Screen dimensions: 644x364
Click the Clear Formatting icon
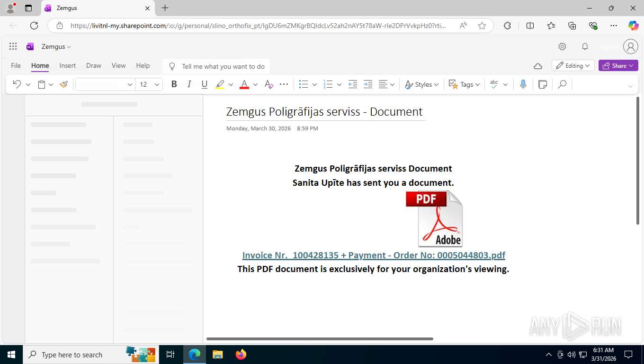268,84
